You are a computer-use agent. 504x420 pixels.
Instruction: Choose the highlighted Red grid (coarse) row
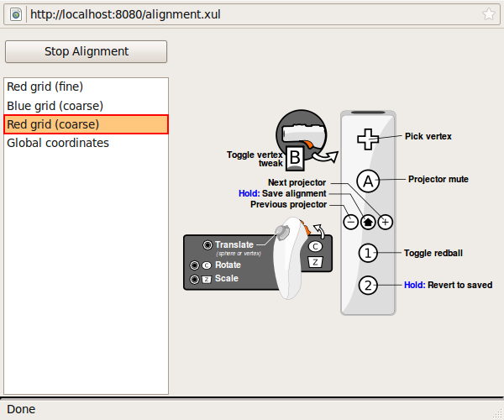click(x=87, y=124)
